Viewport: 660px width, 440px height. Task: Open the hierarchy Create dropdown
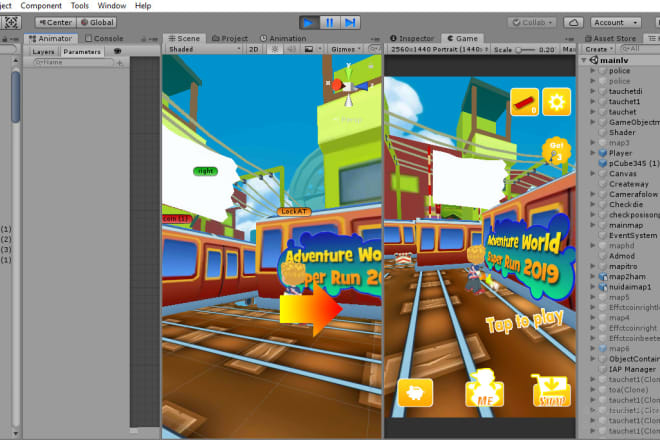coord(599,49)
